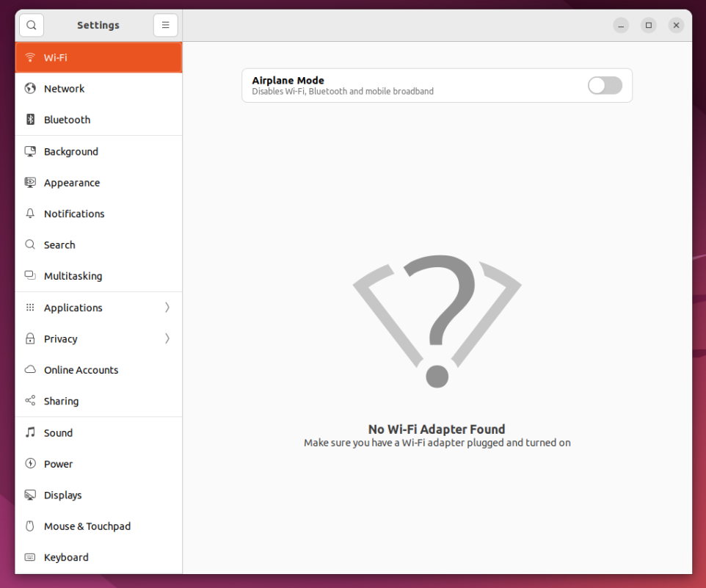This screenshot has height=588, width=706.
Task: Select Power from the sidebar
Action: pos(58,464)
